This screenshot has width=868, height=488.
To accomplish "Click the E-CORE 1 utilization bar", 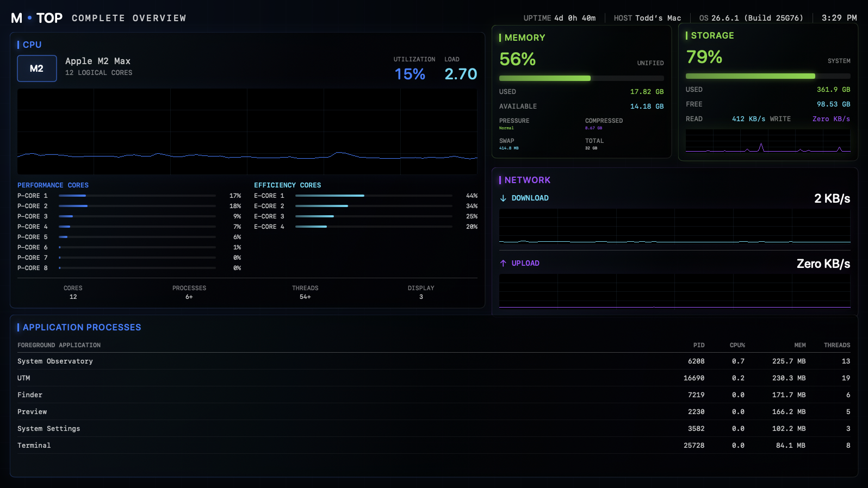I will pyautogui.click(x=374, y=196).
